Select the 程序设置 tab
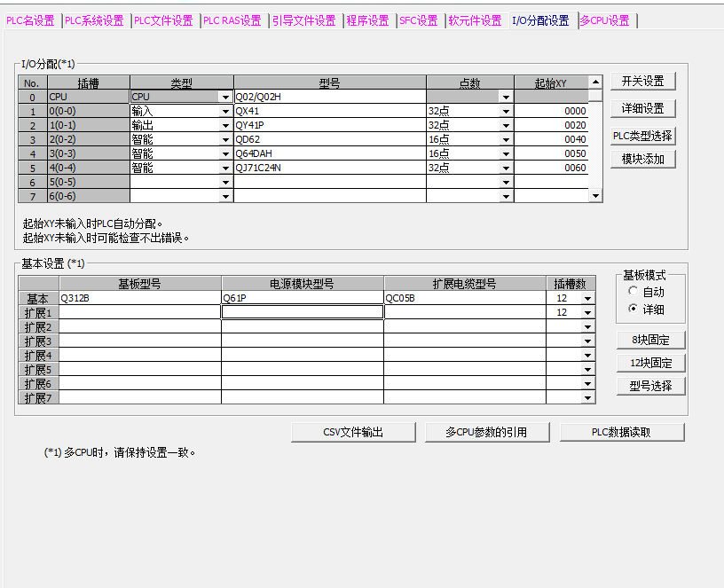 pos(367,20)
